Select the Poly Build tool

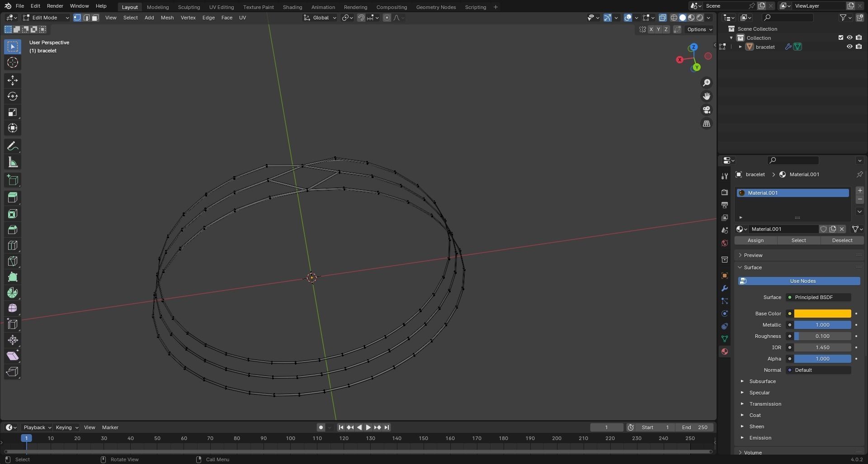12,277
